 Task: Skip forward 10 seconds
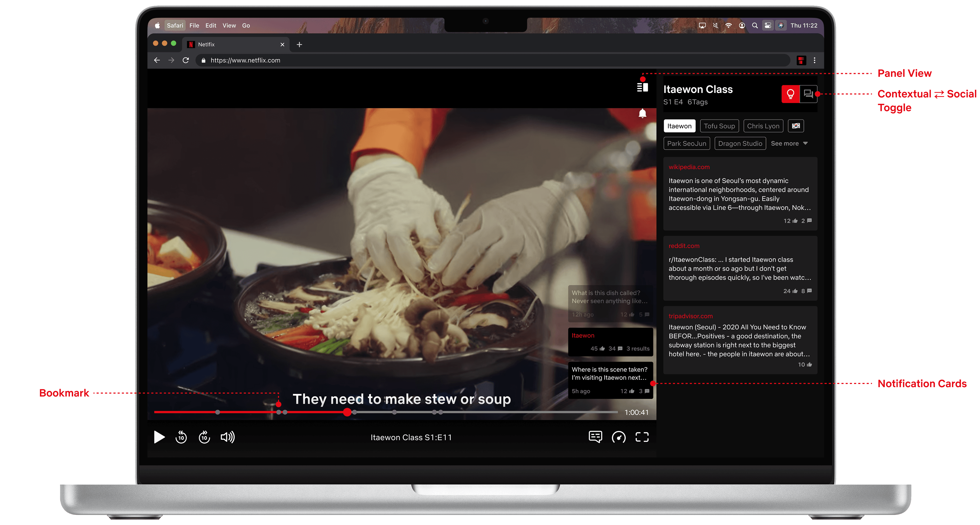(204, 437)
